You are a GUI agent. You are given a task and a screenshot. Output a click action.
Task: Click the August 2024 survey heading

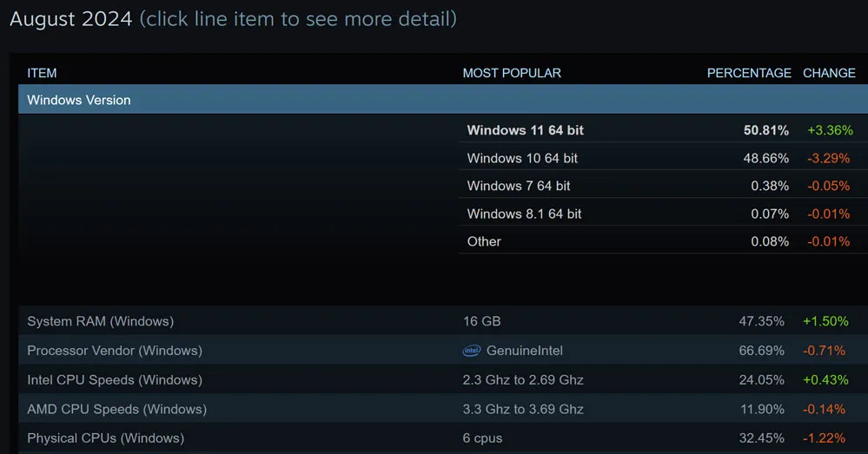point(71,18)
